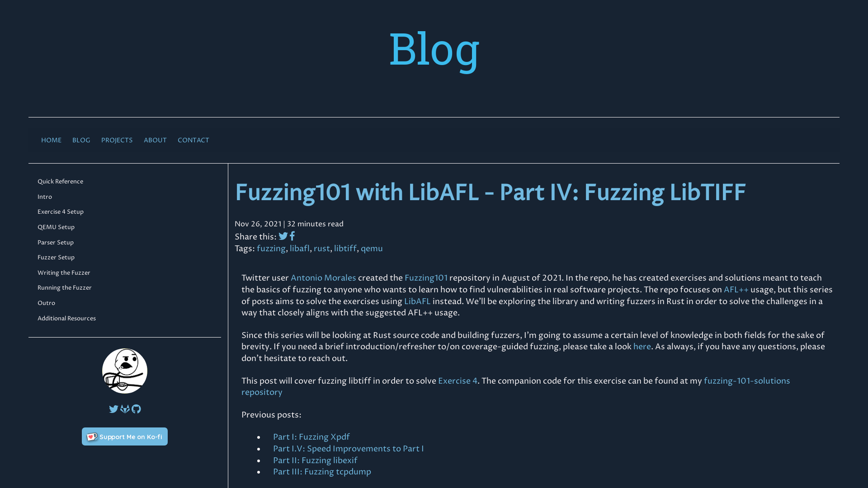Screen dimensions: 868x488
Task: Click the Twitter profile icon in sidebar
Action: [113, 409]
